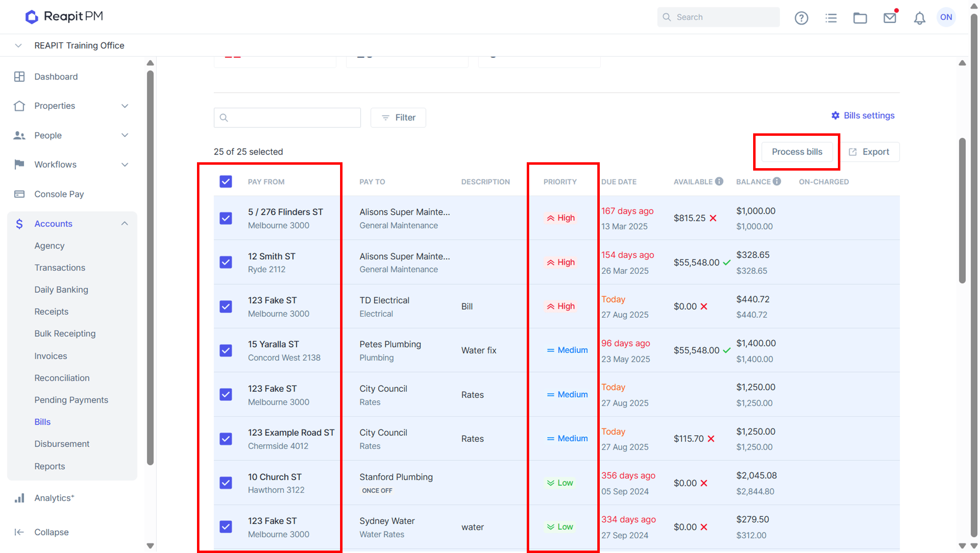Open the notifications bell icon
Screen dimensions: 980x553
(920, 18)
